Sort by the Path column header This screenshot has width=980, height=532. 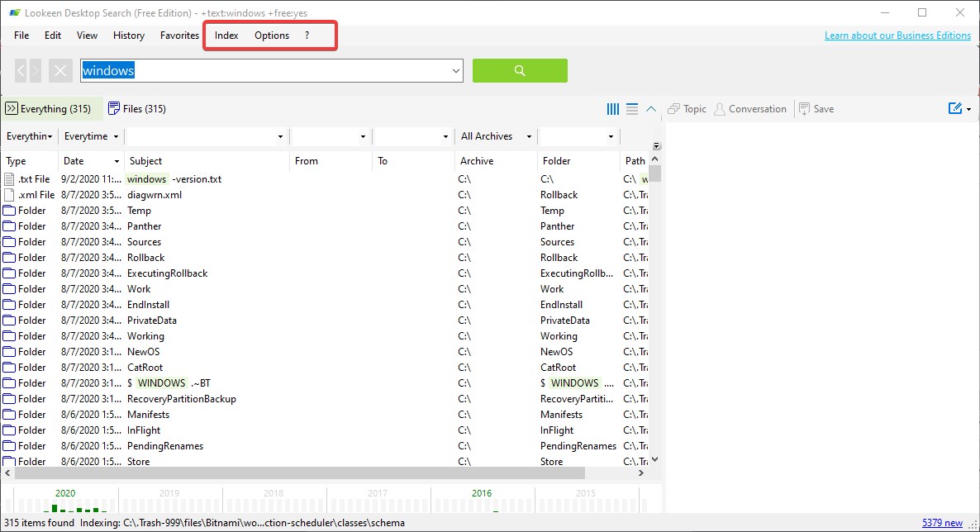pyautogui.click(x=635, y=160)
